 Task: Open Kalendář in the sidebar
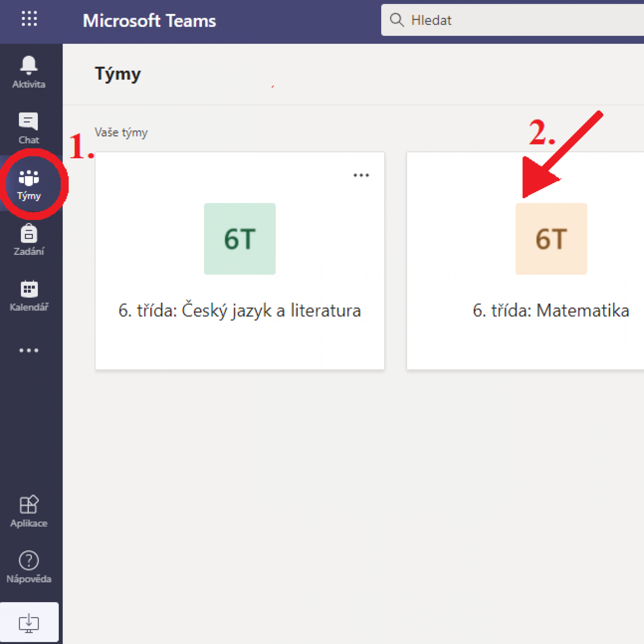point(29,295)
